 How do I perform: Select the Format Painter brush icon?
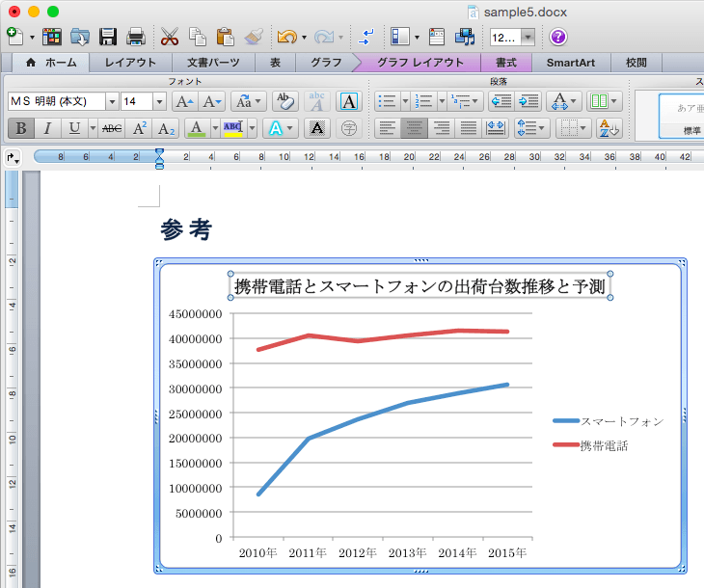(x=254, y=37)
